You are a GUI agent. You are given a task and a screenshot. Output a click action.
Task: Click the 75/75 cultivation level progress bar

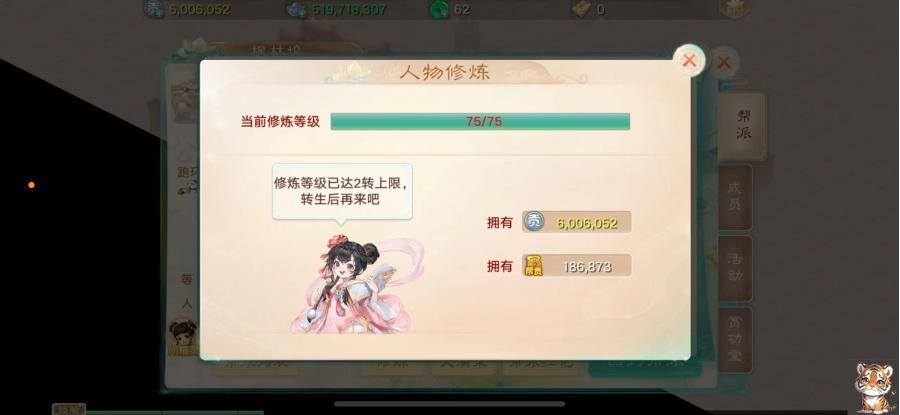pos(480,122)
